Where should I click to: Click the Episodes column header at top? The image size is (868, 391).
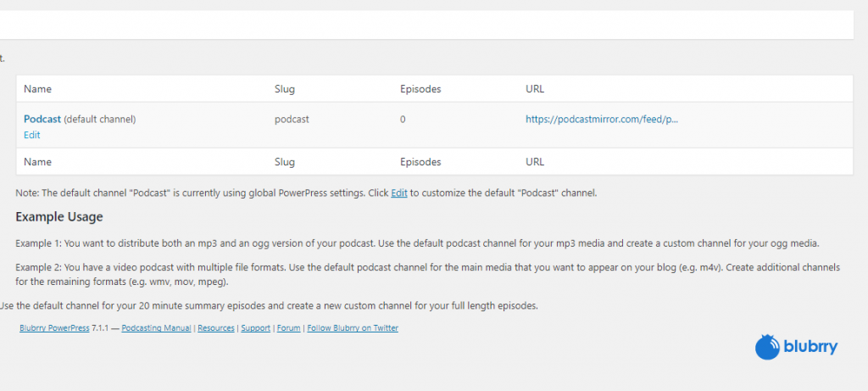tap(420, 88)
